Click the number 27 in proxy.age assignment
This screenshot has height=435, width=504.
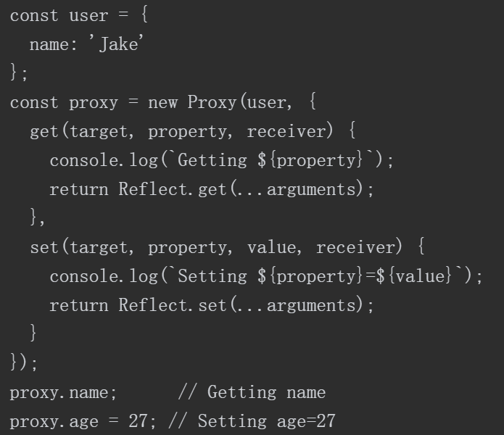pyautogui.click(x=138, y=421)
